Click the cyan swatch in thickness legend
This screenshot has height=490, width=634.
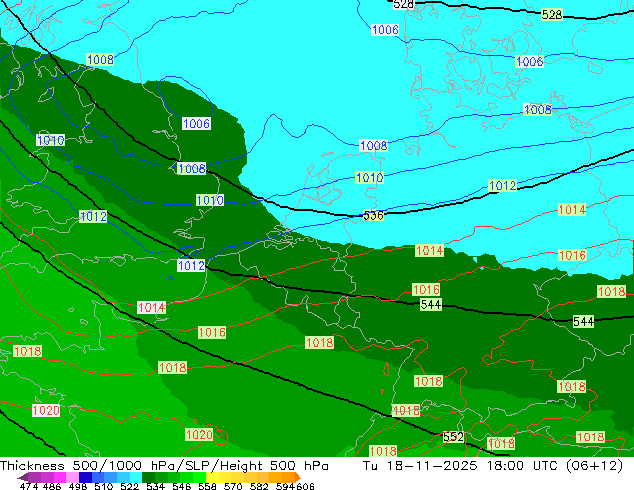click(136, 477)
